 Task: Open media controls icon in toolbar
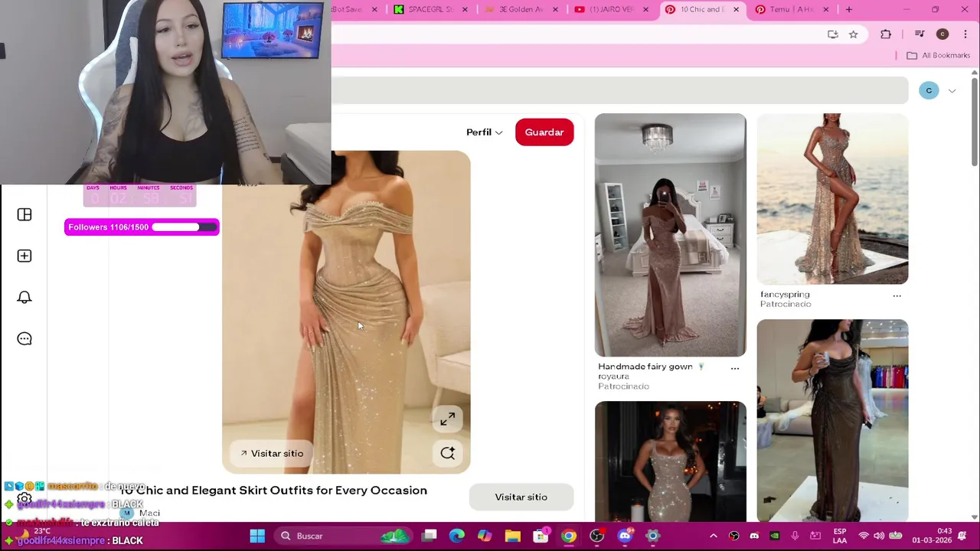pos(920,34)
